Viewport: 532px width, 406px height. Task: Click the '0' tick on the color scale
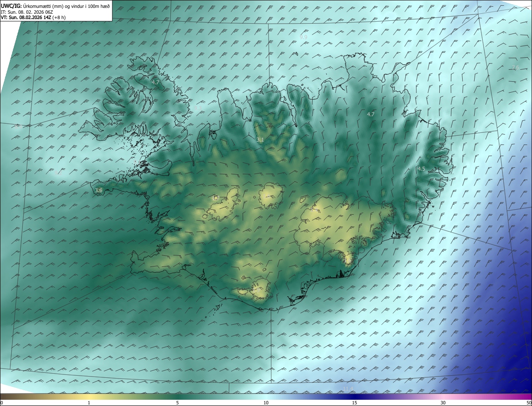point(1,403)
